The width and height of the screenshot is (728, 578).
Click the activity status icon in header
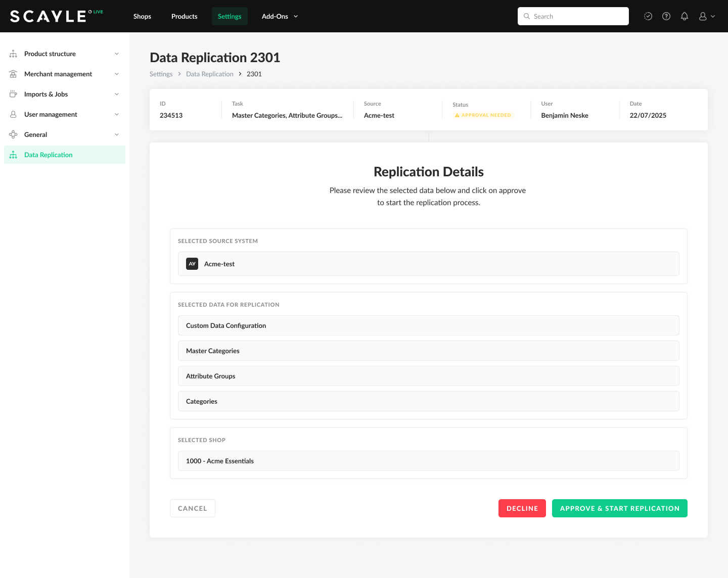click(x=648, y=16)
